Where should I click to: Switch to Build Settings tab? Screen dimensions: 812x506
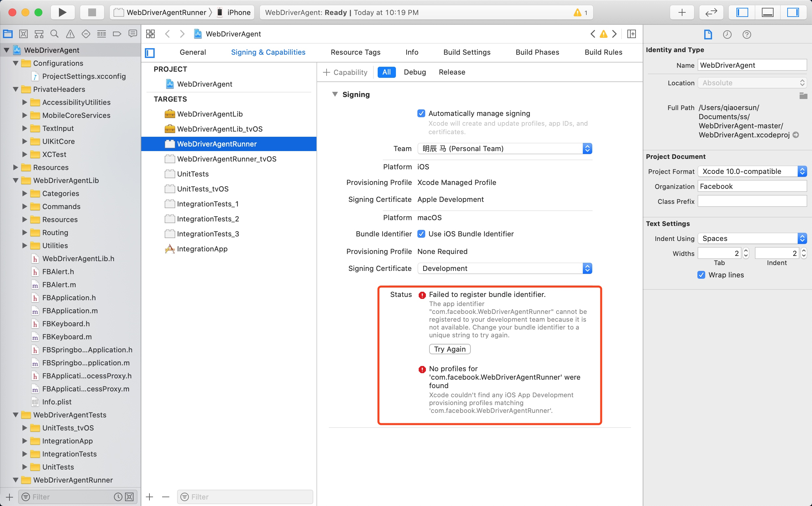pos(467,52)
